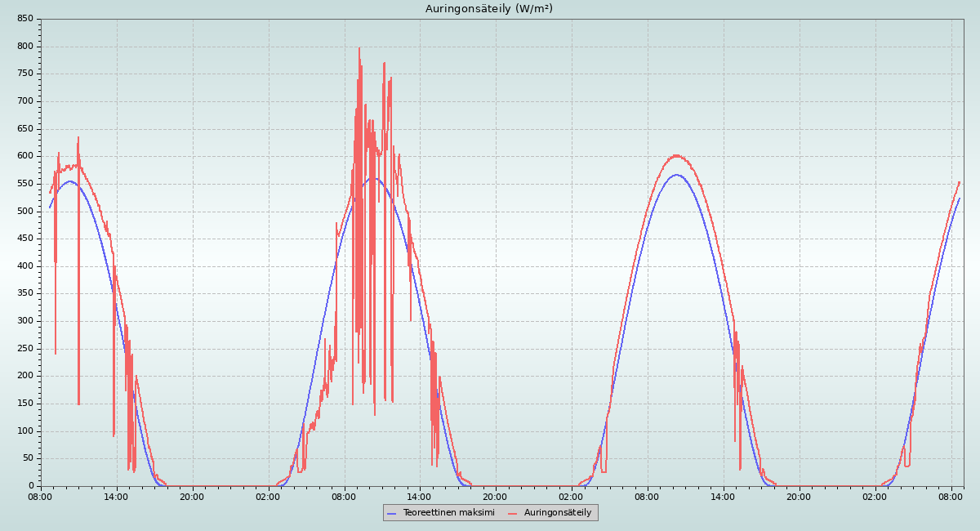Click the Teoreettinen maksimi legend label
Screen dimensions: 980x531
pyautogui.click(x=448, y=512)
